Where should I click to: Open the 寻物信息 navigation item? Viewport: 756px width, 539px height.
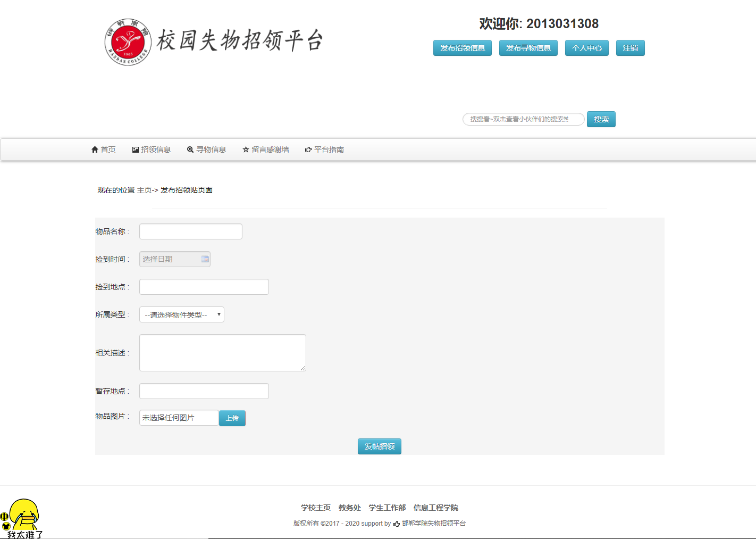pyautogui.click(x=206, y=150)
